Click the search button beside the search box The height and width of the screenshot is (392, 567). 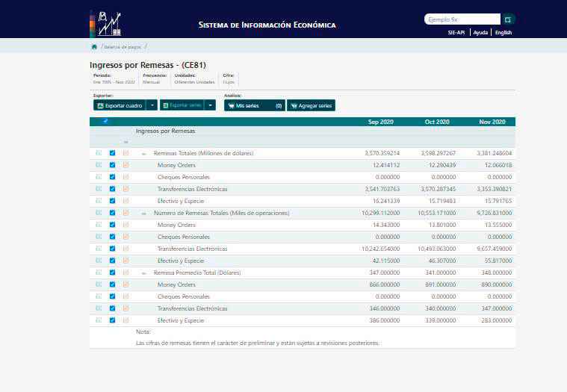(508, 19)
